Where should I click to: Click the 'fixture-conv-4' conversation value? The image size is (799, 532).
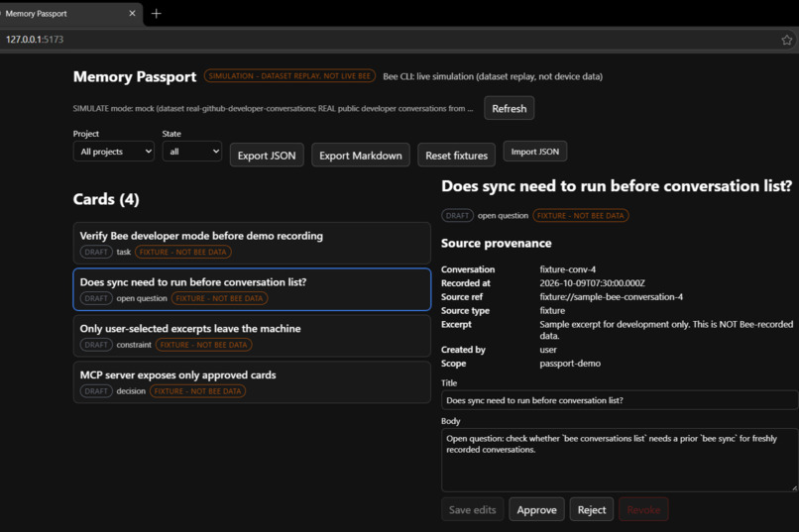pos(568,269)
